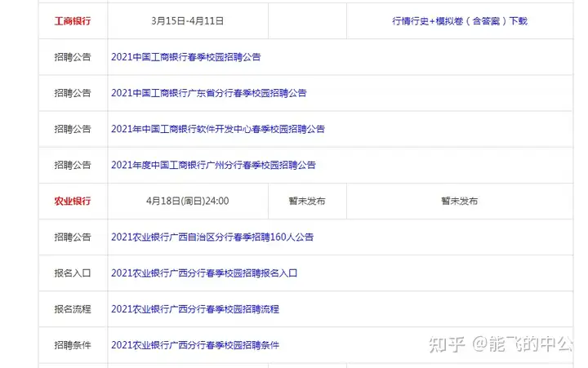This screenshot has width=588, height=368.
Task: Select 招聘公告 label beside 广东省分行 announcement
Action: (x=73, y=93)
